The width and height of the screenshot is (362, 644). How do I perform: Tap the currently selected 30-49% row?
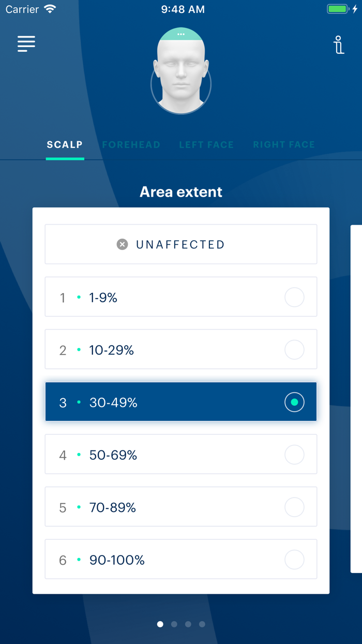[181, 402]
